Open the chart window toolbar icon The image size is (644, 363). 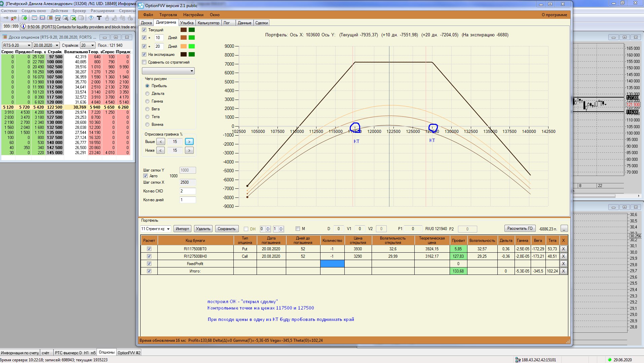(x=34, y=18)
